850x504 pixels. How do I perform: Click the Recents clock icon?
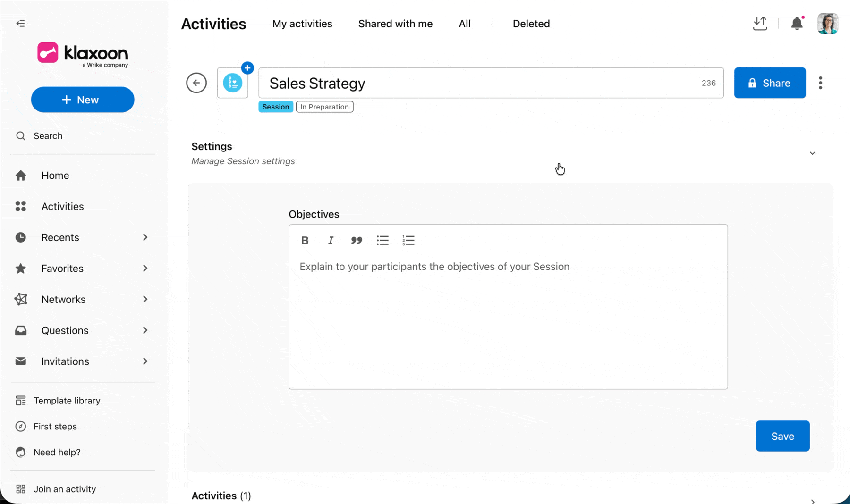[x=21, y=237]
